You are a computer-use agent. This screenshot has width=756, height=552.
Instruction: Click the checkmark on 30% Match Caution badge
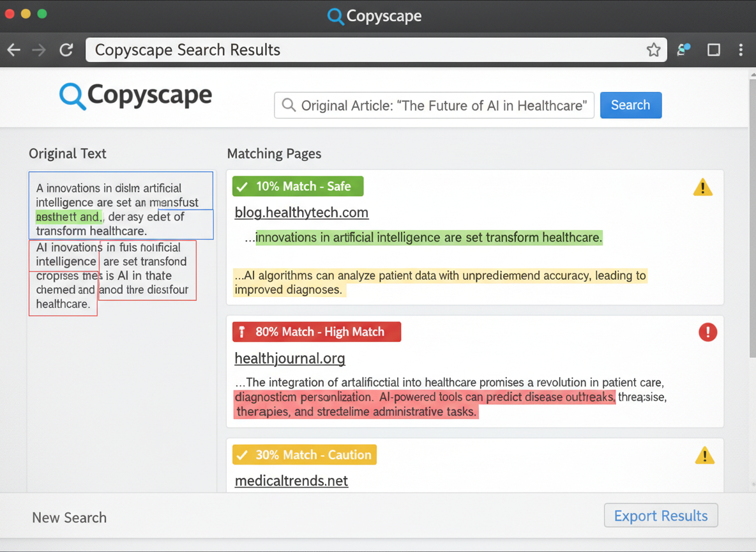[x=243, y=455]
